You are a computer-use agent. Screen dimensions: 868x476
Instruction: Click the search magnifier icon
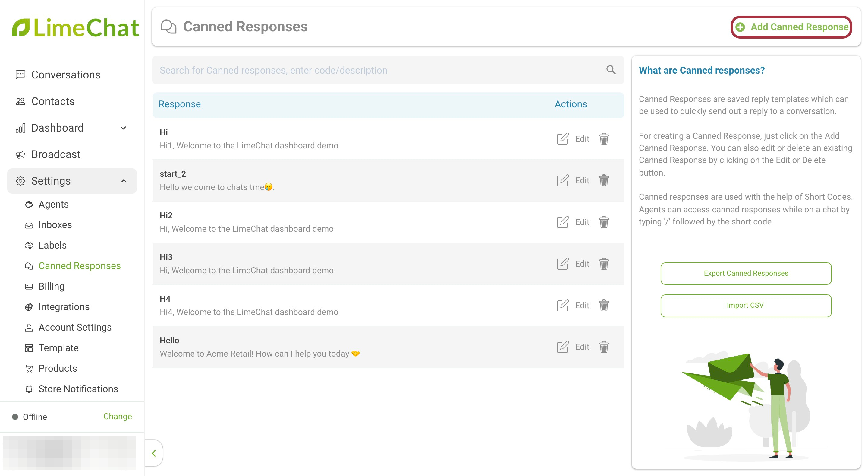pyautogui.click(x=611, y=70)
